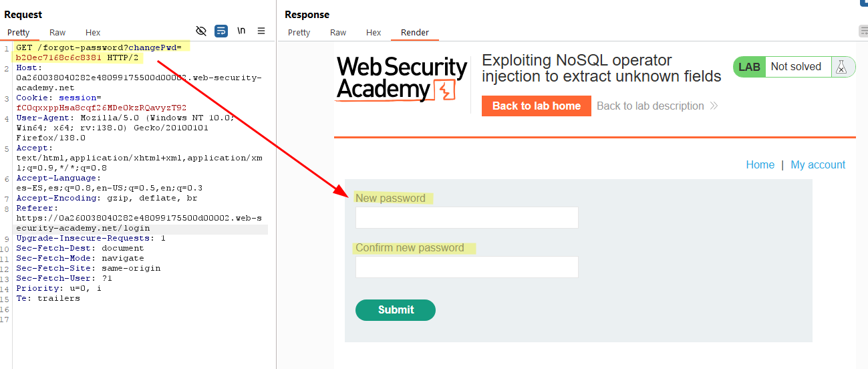
Task: Go to the Home link
Action: point(760,164)
